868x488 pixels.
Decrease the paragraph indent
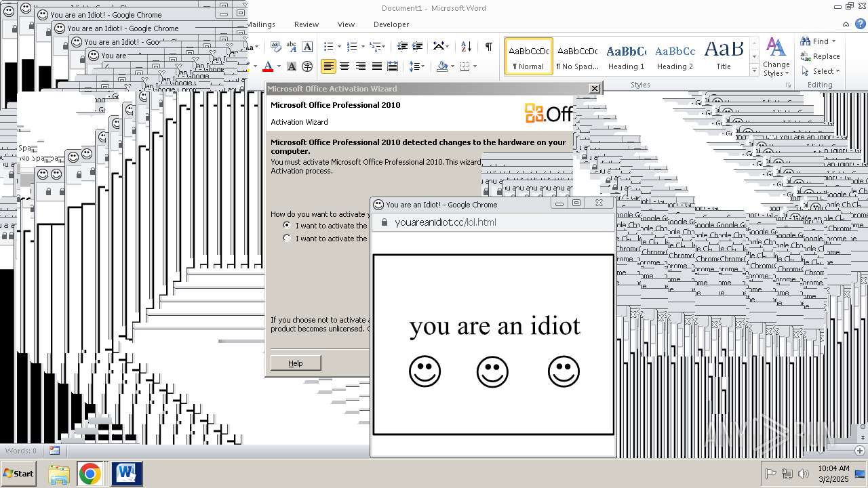pos(402,47)
